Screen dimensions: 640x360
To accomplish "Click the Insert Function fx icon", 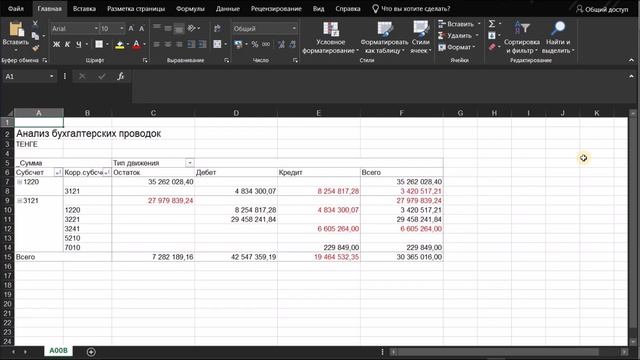I will pos(120,76).
